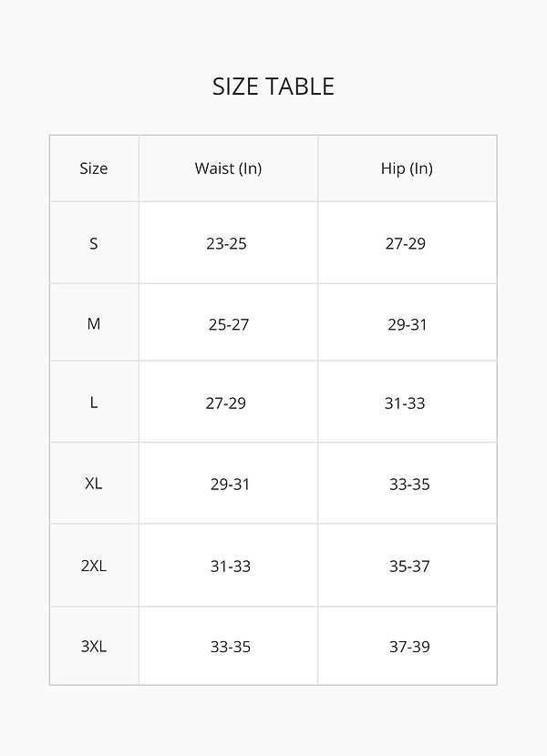Select waist value 25-27 cell
Screen dimensions: 547x756
(229, 324)
